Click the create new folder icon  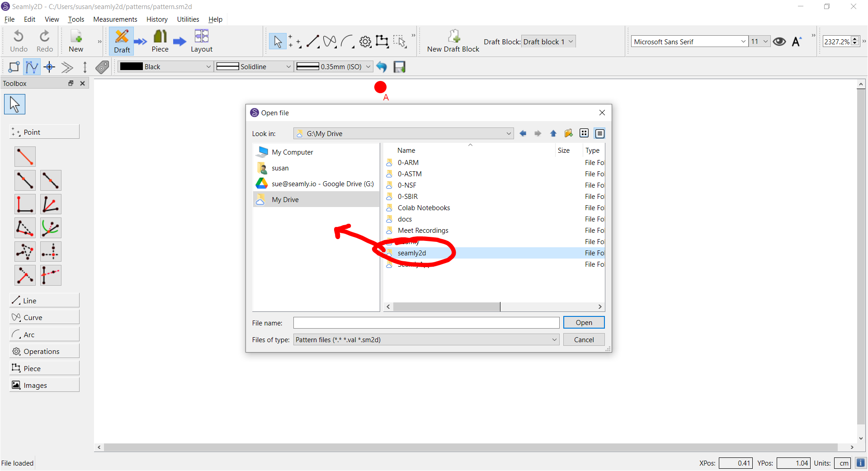point(568,133)
